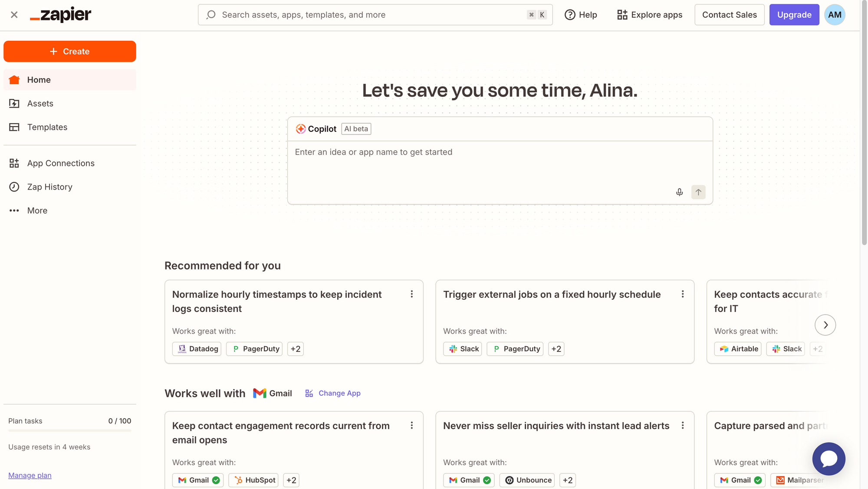Image resolution: width=868 pixels, height=489 pixels.
Task: Click the Gmail chip on the Capture parsed card
Action: (x=740, y=480)
